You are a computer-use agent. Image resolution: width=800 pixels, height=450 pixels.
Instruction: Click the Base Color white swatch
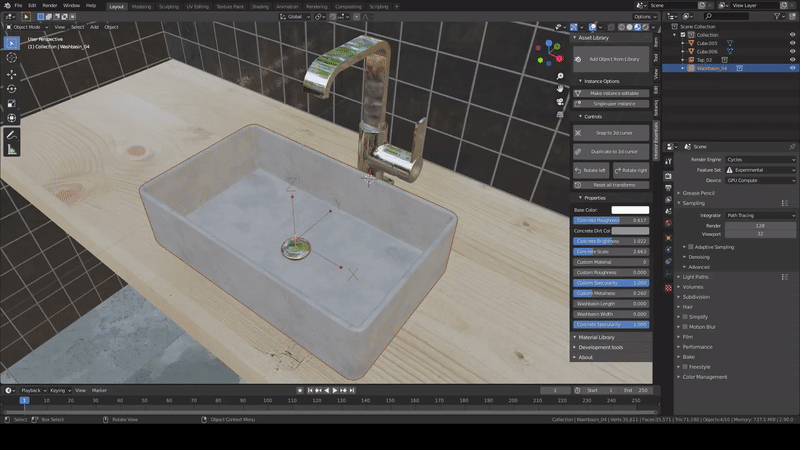630,210
